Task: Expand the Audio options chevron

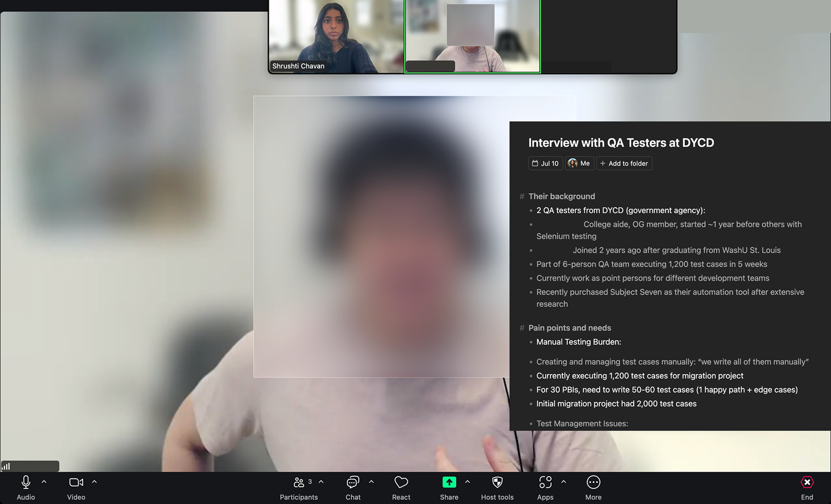Action: (x=44, y=481)
